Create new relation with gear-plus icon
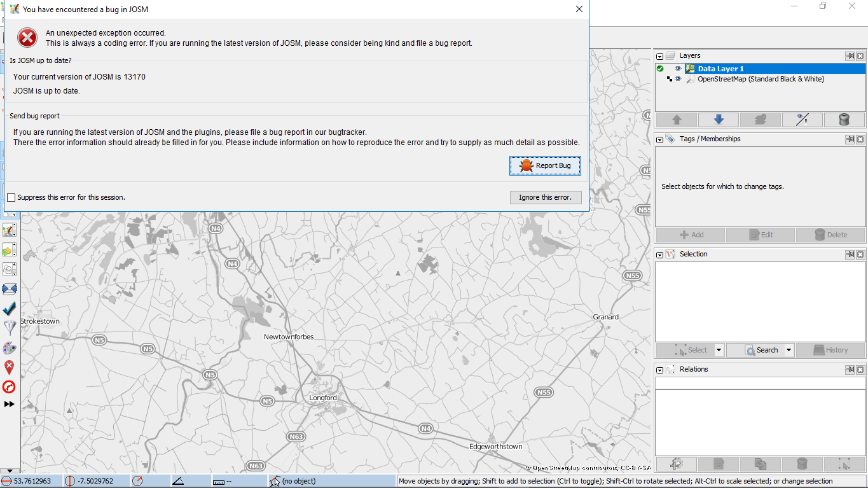The width and height of the screenshot is (868, 488). coord(676,464)
